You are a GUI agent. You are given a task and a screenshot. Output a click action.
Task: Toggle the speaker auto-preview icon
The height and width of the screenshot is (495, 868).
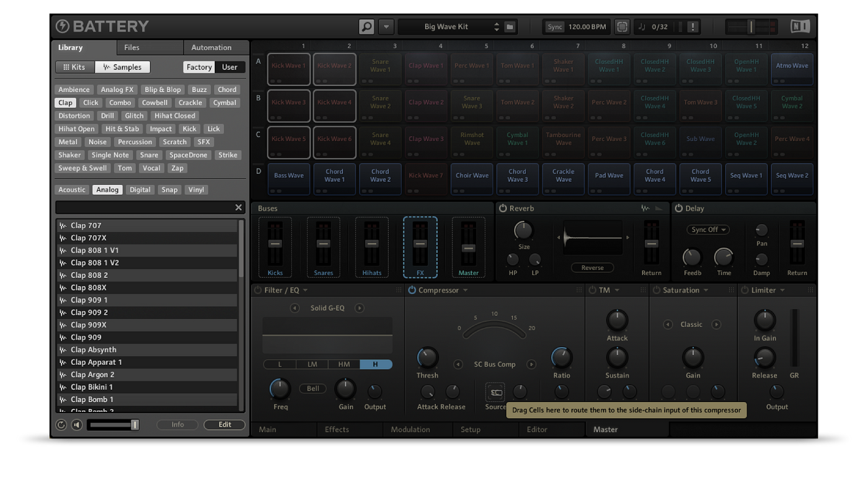77,425
